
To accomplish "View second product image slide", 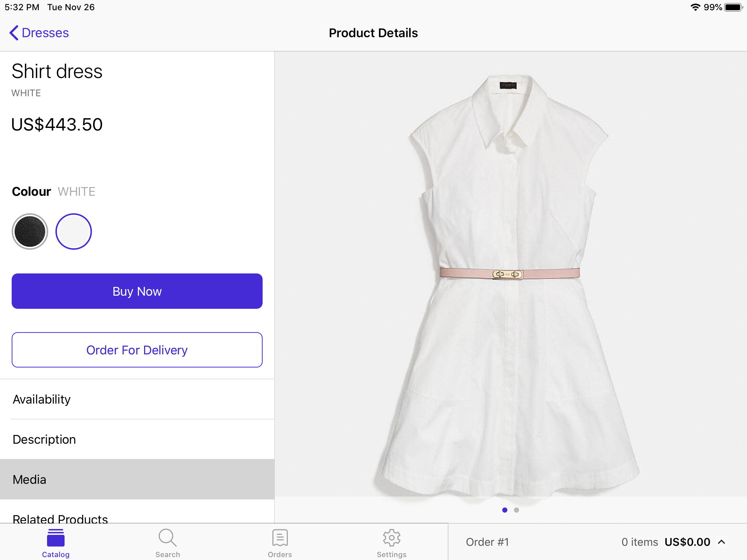I will [516, 510].
